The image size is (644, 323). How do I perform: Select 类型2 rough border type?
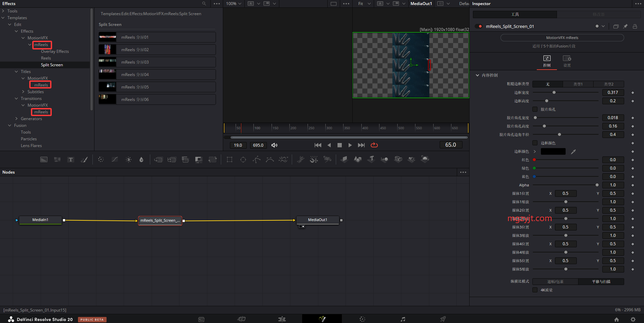pos(609,84)
